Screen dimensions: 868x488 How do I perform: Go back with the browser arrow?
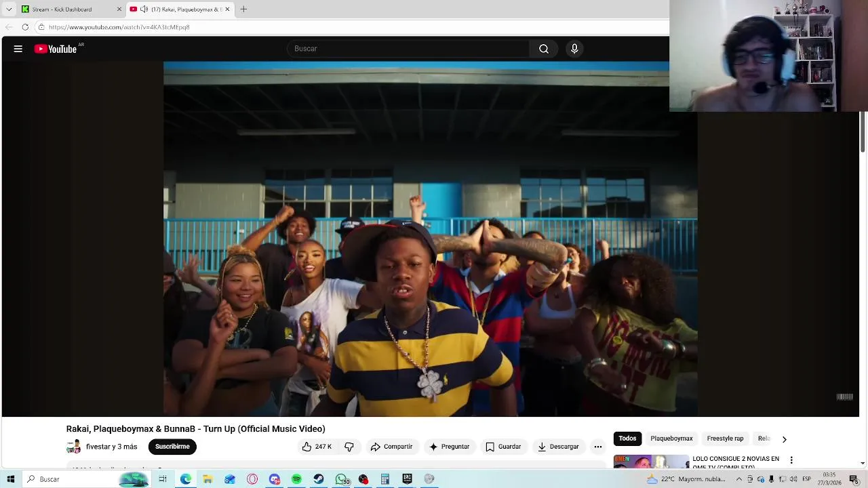point(9,27)
